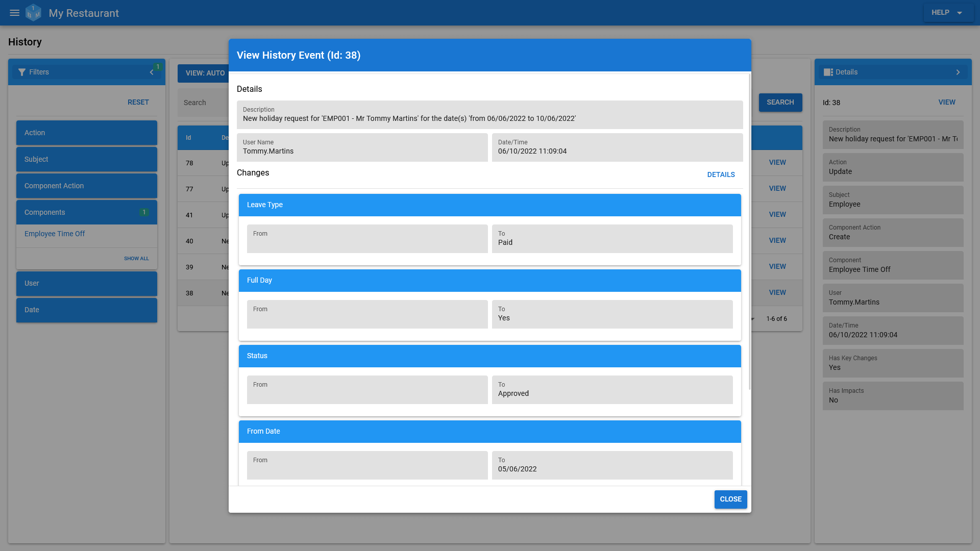Click the Full Day change header

point(490,281)
